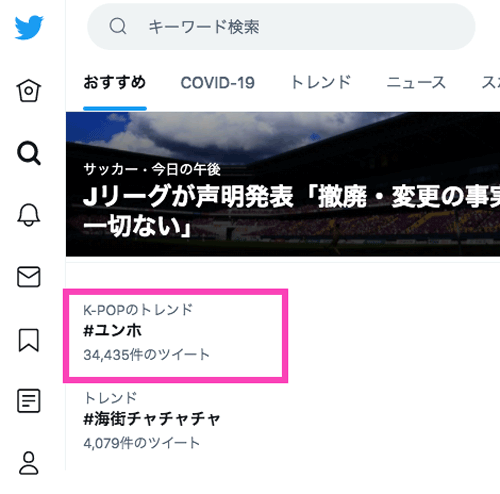This screenshot has width=500, height=494.
Task: Open Bookmarks icon in sidebar
Action: pyautogui.click(x=29, y=340)
